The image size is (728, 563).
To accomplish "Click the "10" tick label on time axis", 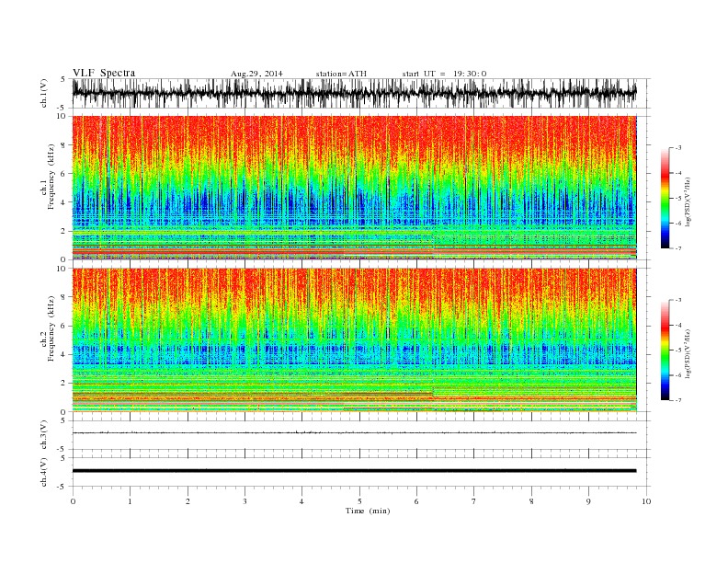I will click(646, 501).
